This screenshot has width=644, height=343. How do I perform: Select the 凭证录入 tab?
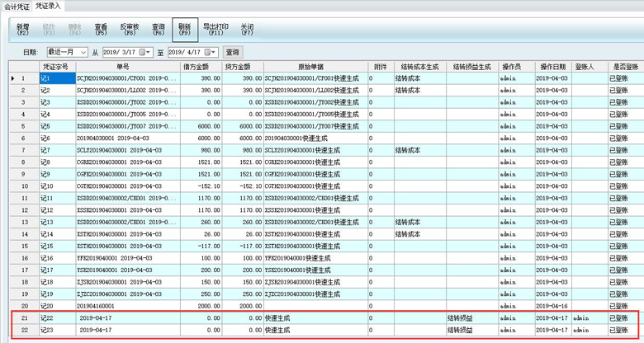pos(52,6)
